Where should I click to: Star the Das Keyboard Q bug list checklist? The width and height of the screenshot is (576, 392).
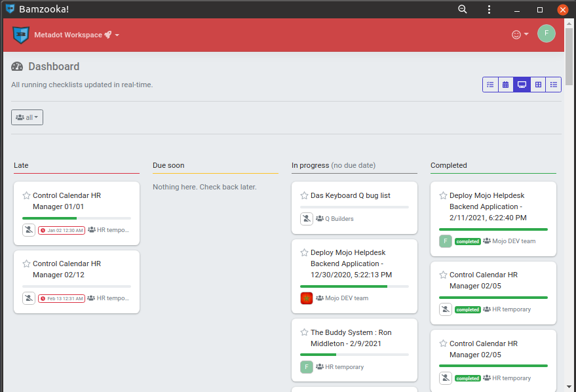pyautogui.click(x=303, y=195)
